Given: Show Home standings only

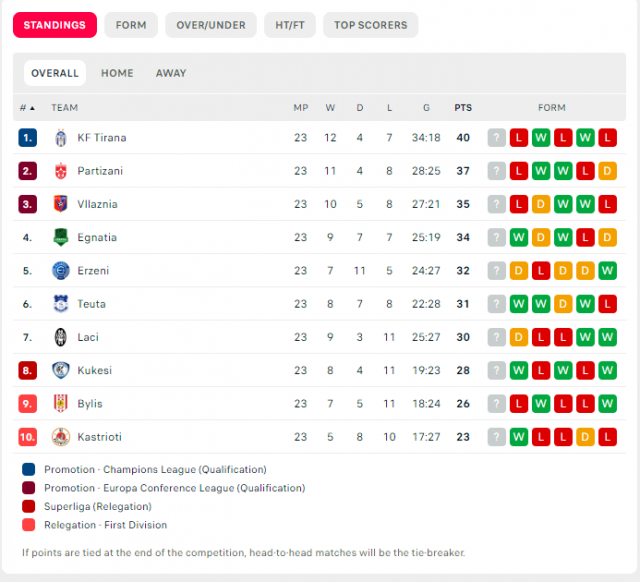Looking at the screenshot, I should tap(117, 73).
